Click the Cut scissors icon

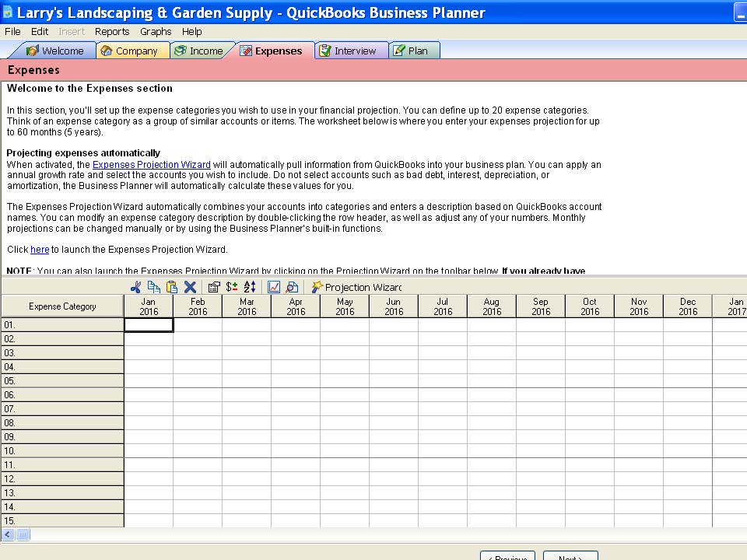(135, 287)
